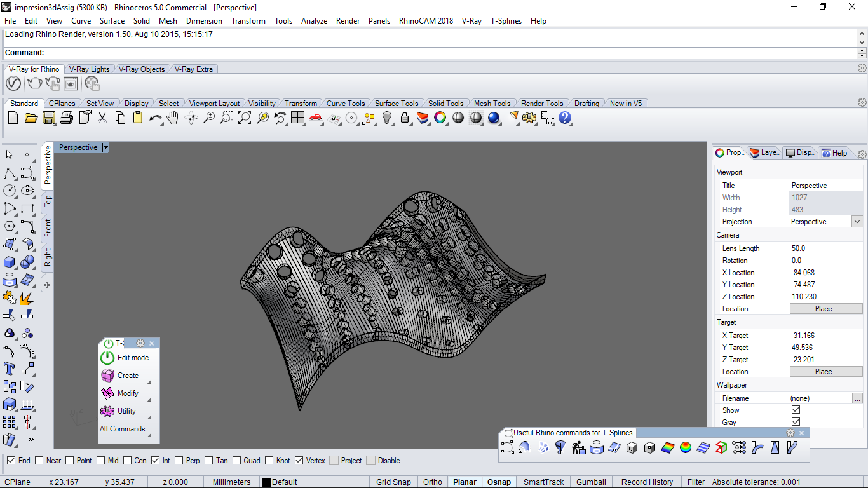Click the camera location Place... button
868x488 pixels.
coord(826,309)
